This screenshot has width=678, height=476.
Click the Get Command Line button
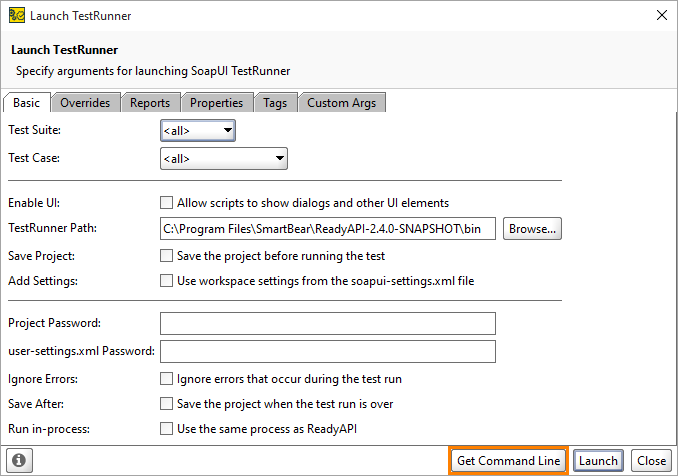pos(508,460)
